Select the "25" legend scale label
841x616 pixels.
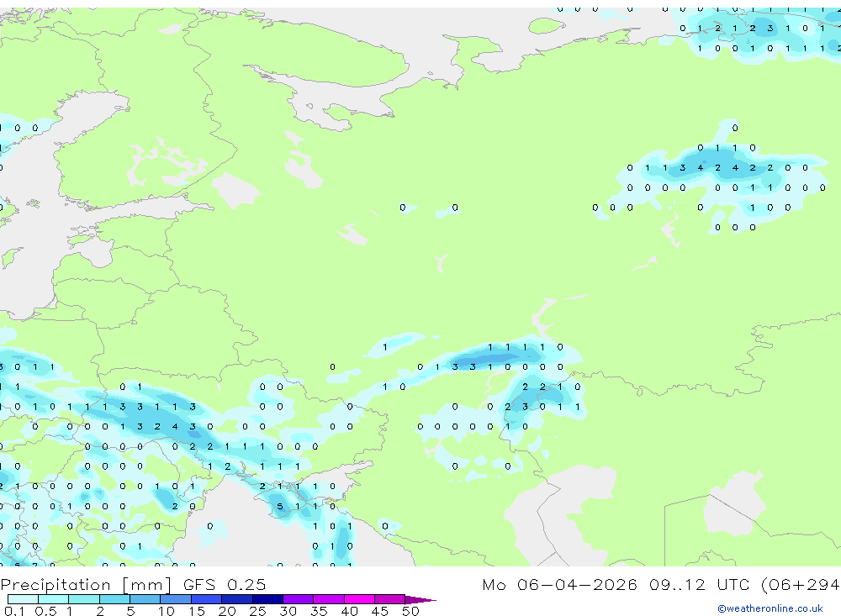257,611
